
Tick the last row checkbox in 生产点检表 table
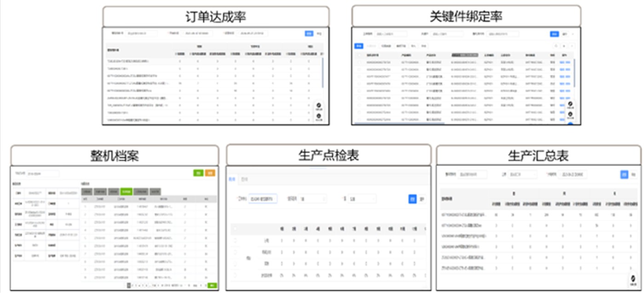click(x=235, y=275)
